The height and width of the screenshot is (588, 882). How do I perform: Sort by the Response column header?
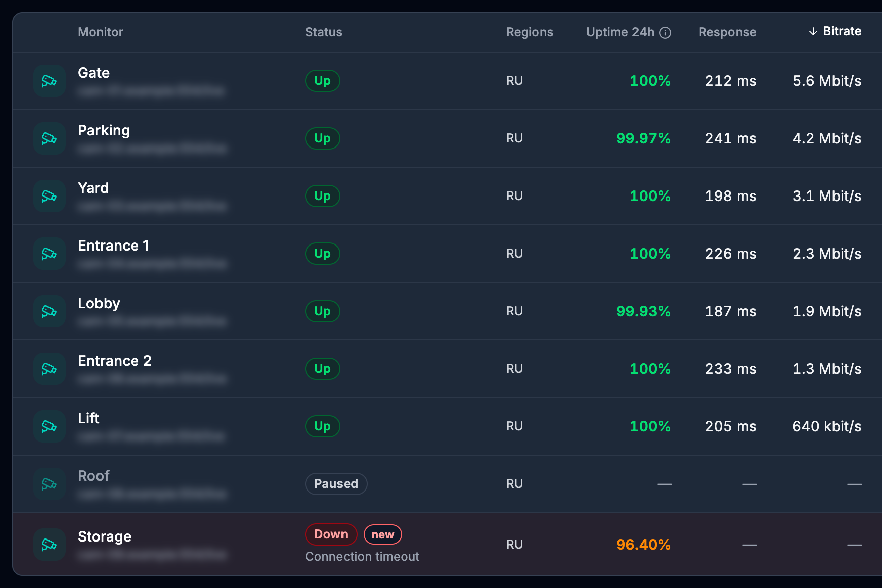click(x=727, y=32)
